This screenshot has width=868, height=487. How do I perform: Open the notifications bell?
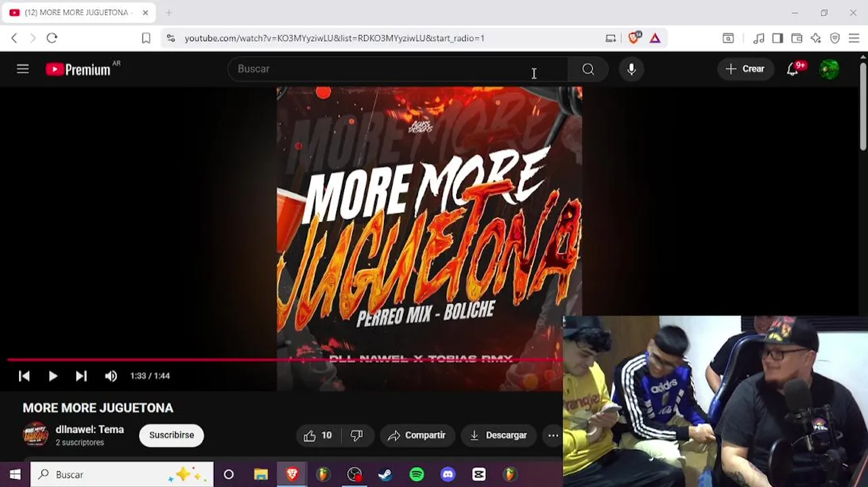coord(793,69)
